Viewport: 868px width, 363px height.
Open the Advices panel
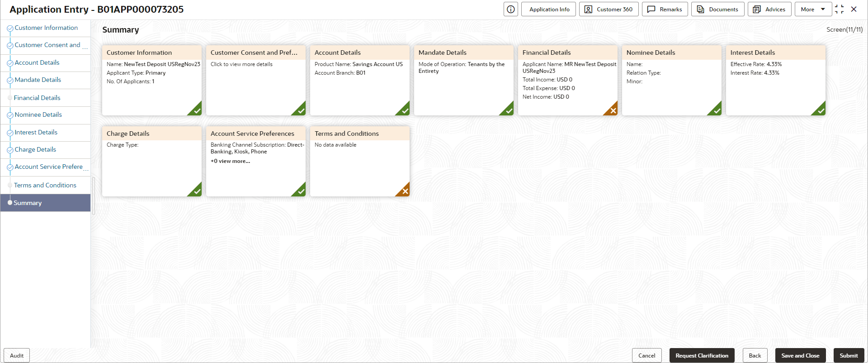click(769, 10)
